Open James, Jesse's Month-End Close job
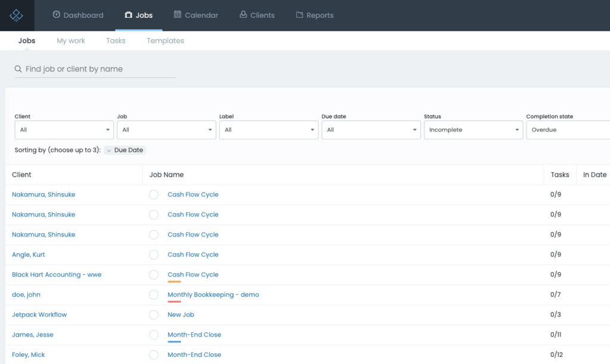This screenshot has height=364, width=610. [194, 335]
